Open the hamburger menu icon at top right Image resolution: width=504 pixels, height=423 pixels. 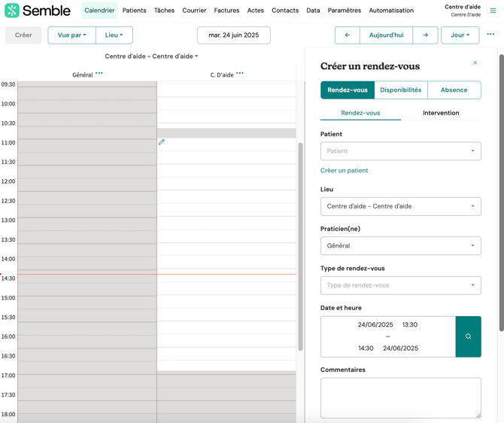(493, 11)
